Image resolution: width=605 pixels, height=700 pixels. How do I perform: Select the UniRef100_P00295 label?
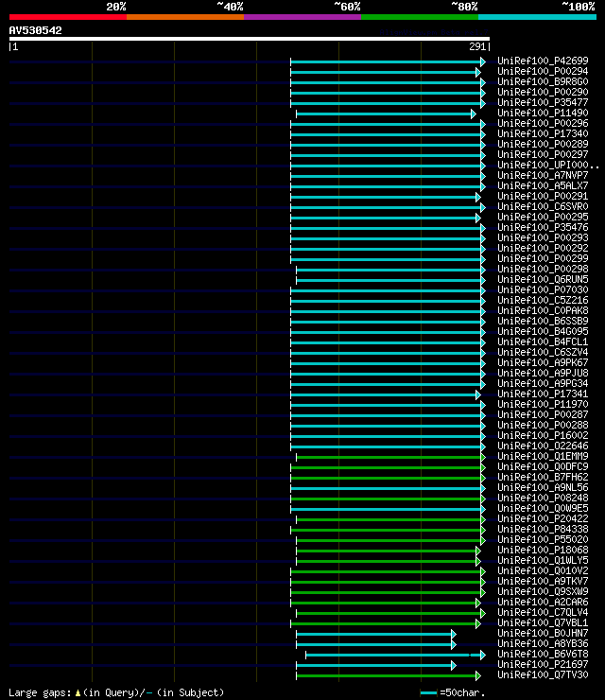[x=543, y=217]
